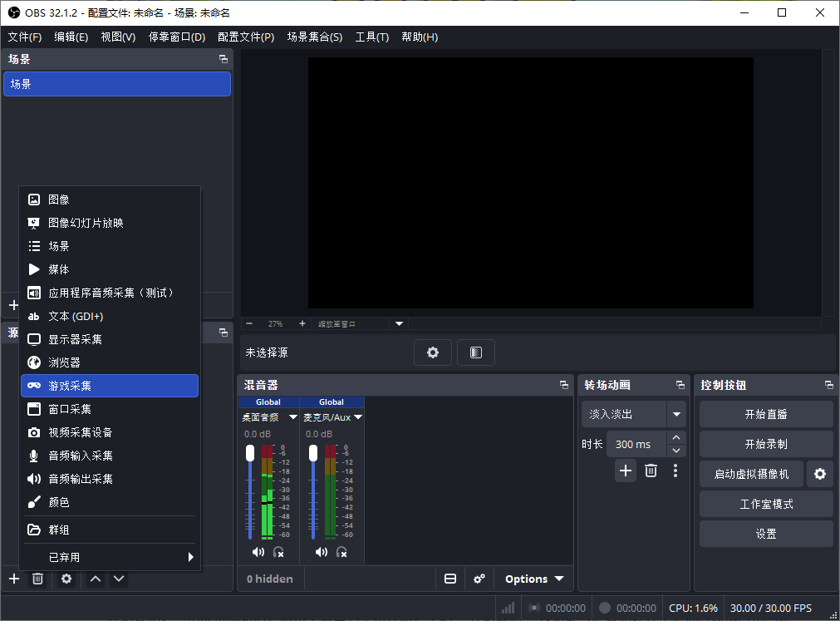Click the 工作室模式 button
The height and width of the screenshot is (621, 840).
coord(766,504)
